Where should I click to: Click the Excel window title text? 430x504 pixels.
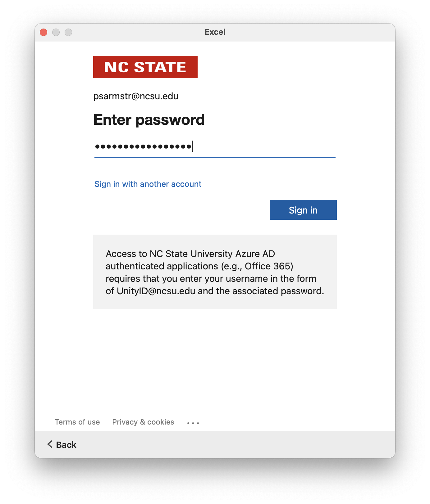coord(215,32)
